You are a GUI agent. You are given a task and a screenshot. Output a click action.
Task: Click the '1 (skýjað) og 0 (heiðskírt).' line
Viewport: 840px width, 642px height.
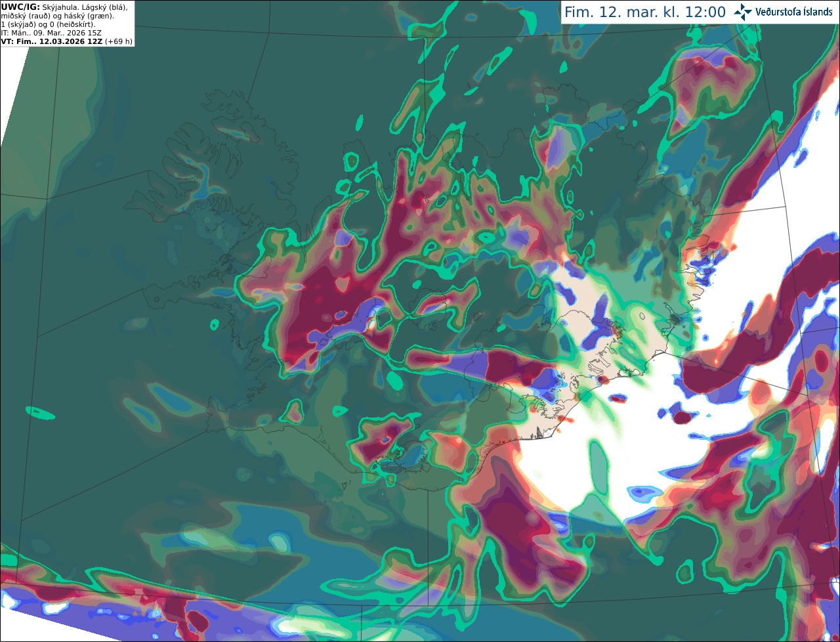(48, 24)
